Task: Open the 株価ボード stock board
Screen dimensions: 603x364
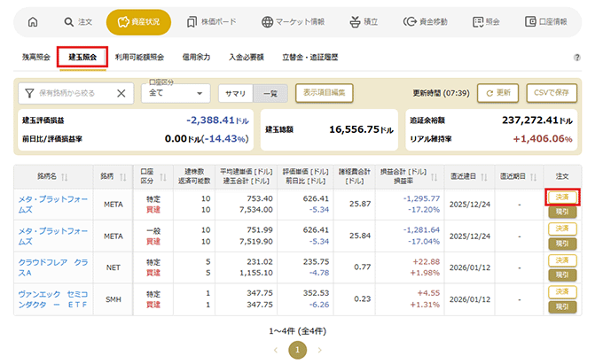Action: pos(211,22)
